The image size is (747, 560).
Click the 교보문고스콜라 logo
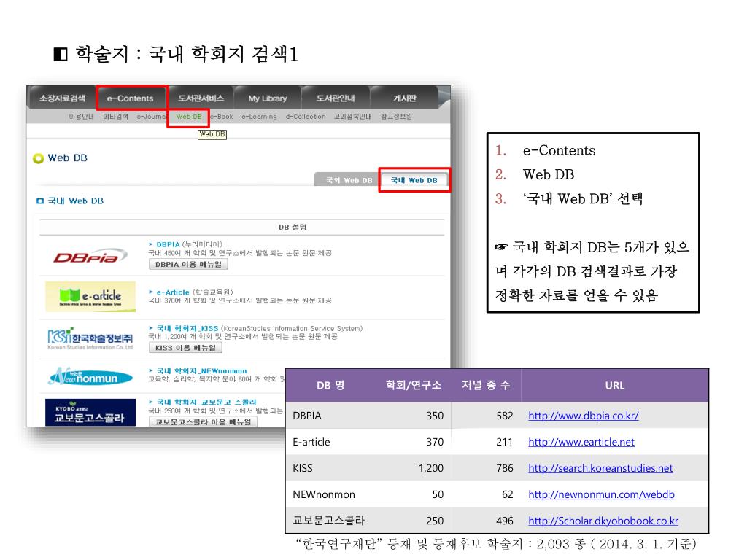tap(90, 413)
